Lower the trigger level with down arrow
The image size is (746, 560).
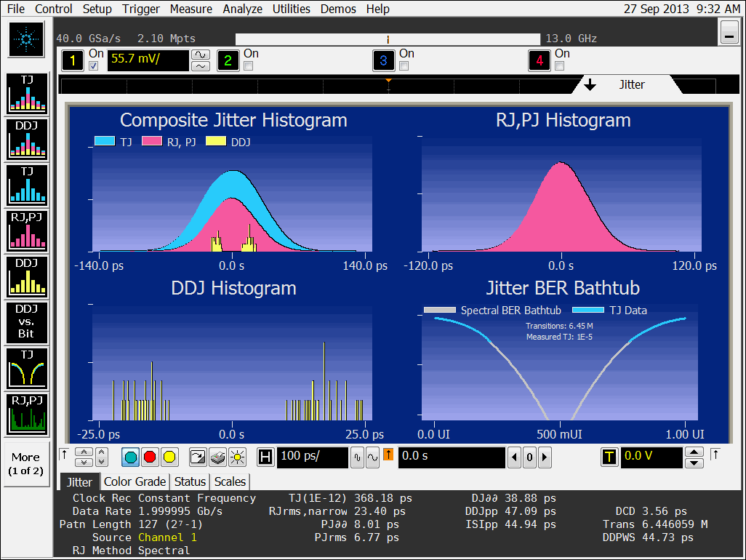click(694, 463)
